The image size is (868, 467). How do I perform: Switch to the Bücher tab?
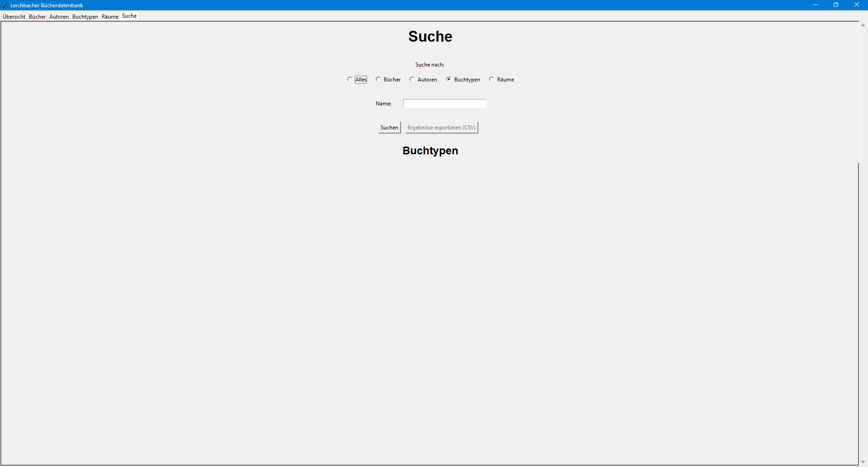[x=38, y=17]
